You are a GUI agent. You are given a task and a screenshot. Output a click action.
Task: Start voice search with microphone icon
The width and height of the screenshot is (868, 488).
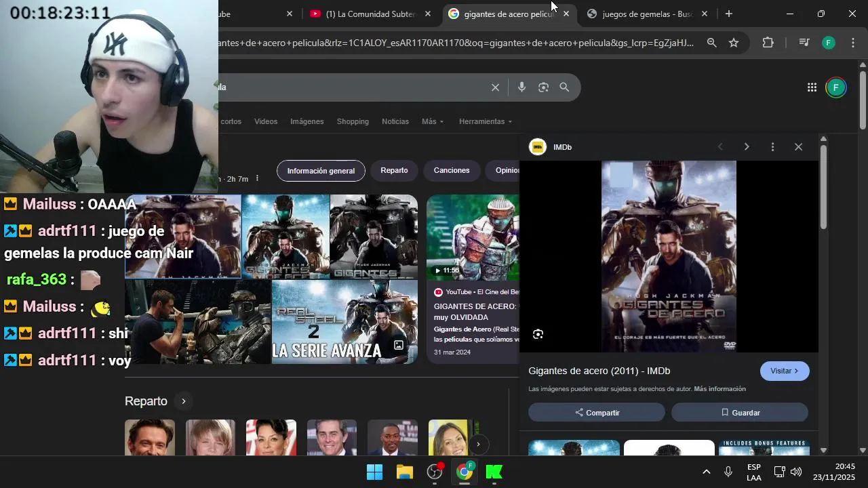tap(521, 87)
